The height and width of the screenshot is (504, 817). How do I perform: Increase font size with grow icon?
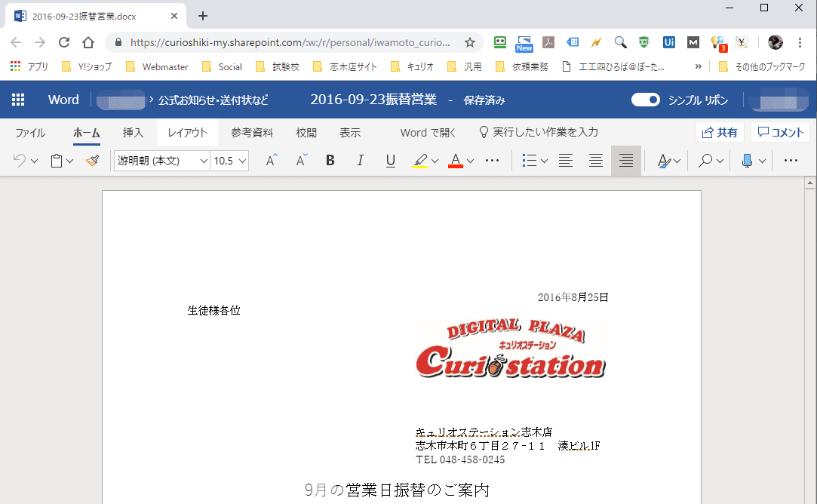click(272, 161)
